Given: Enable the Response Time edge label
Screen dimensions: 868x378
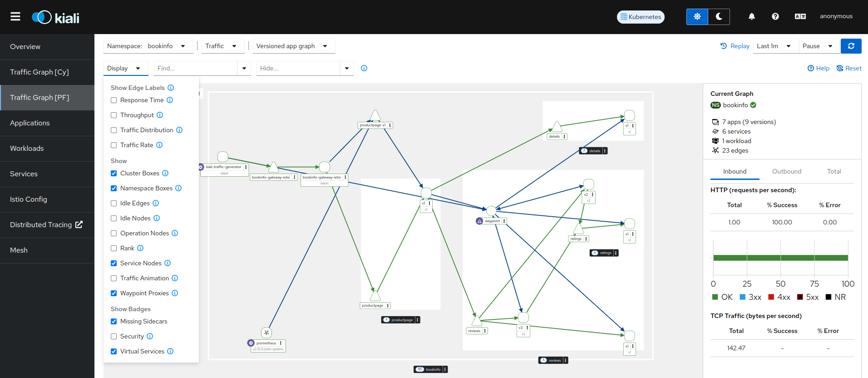Looking at the screenshot, I should click(x=114, y=100).
